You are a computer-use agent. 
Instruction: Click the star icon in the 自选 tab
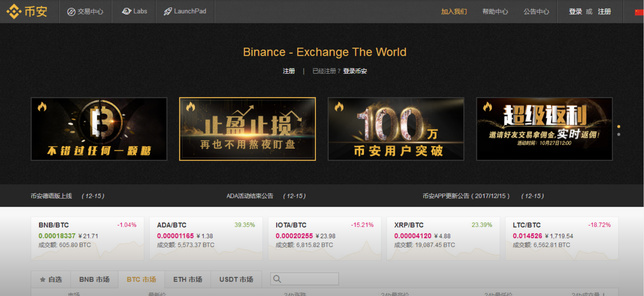[43, 279]
